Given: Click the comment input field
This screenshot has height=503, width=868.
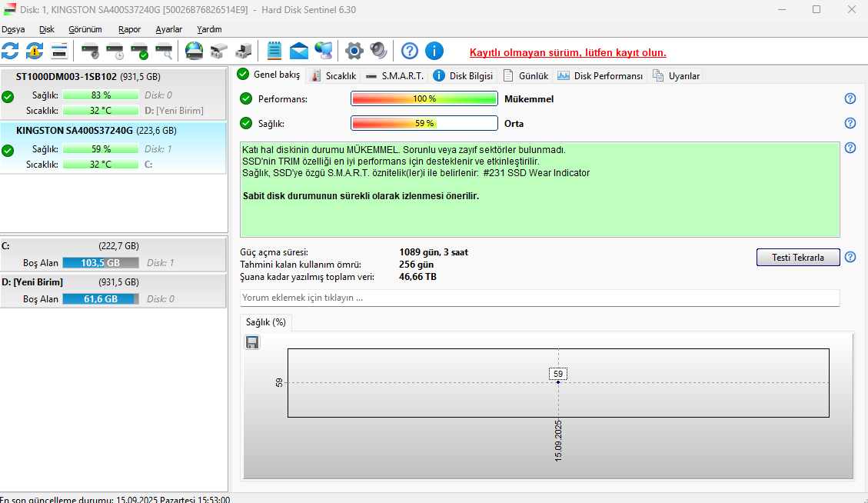Looking at the screenshot, I should pyautogui.click(x=540, y=298).
